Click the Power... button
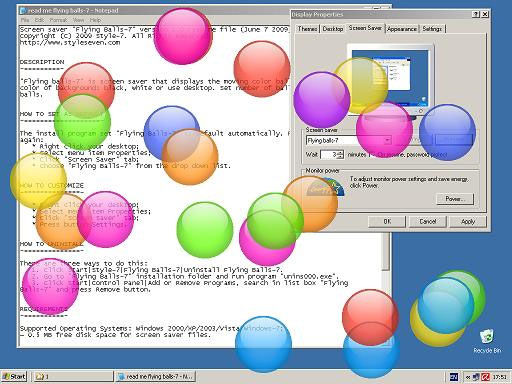 pos(455,199)
